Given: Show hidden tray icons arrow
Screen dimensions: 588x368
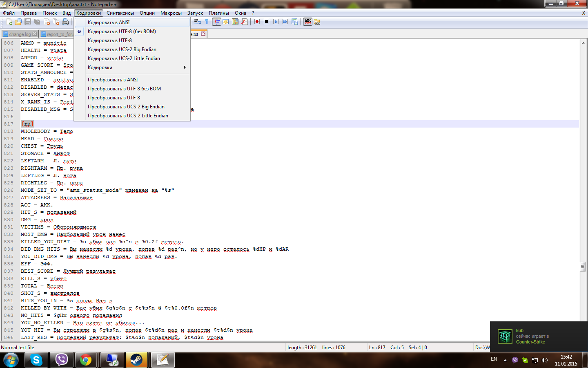Looking at the screenshot, I should pos(505,360).
